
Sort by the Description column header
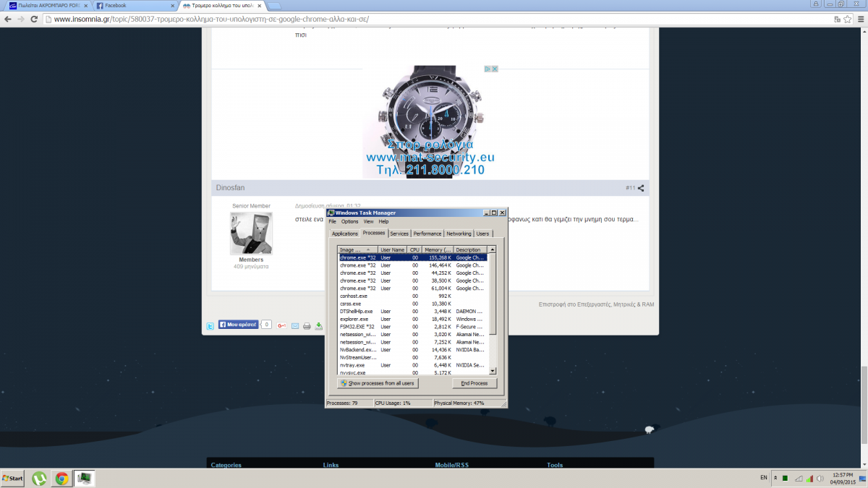(471, 249)
